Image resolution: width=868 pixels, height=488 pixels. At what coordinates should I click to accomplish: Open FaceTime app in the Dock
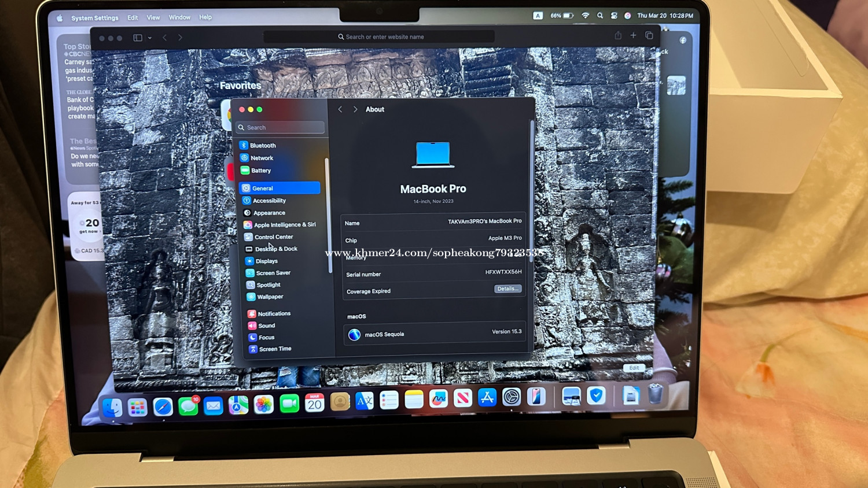(x=289, y=404)
